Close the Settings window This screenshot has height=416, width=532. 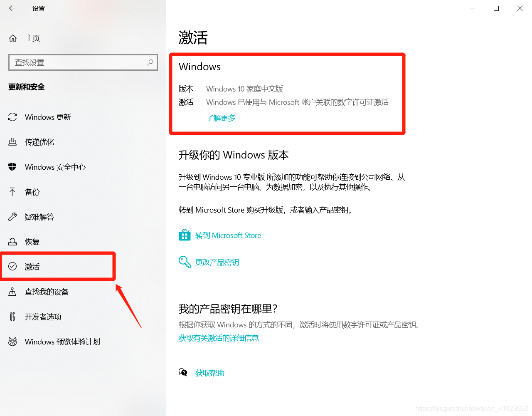520,8
